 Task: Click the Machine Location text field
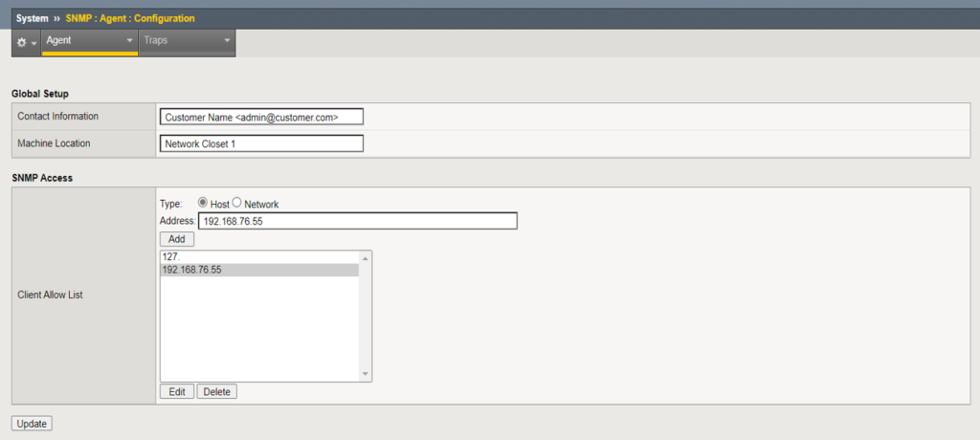(261, 143)
